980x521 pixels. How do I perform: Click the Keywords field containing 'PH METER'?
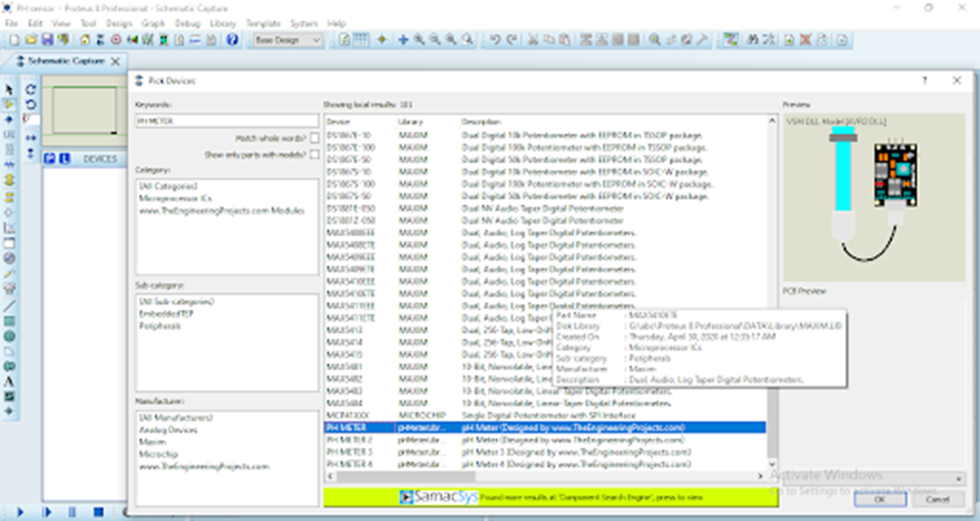tap(226, 122)
